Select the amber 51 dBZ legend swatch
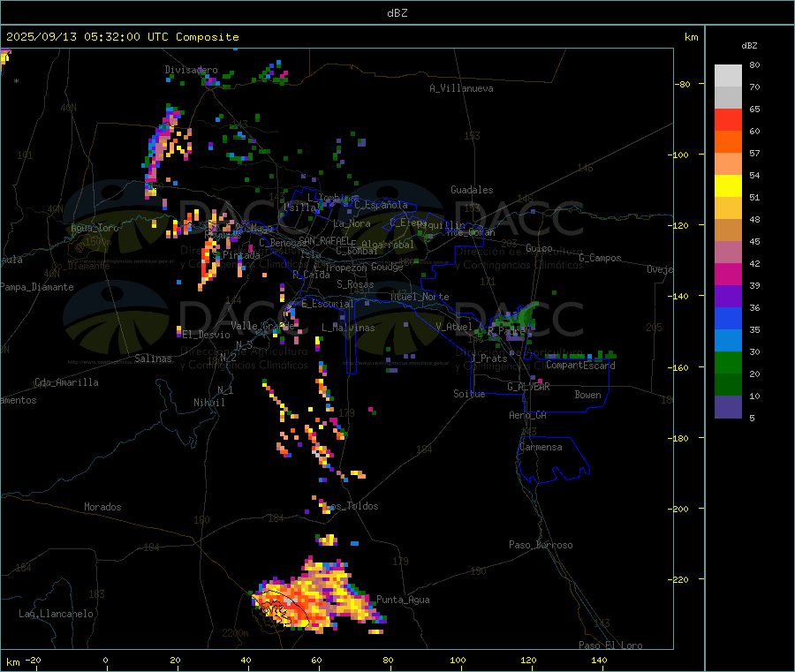The height and width of the screenshot is (672, 795). 728,208
